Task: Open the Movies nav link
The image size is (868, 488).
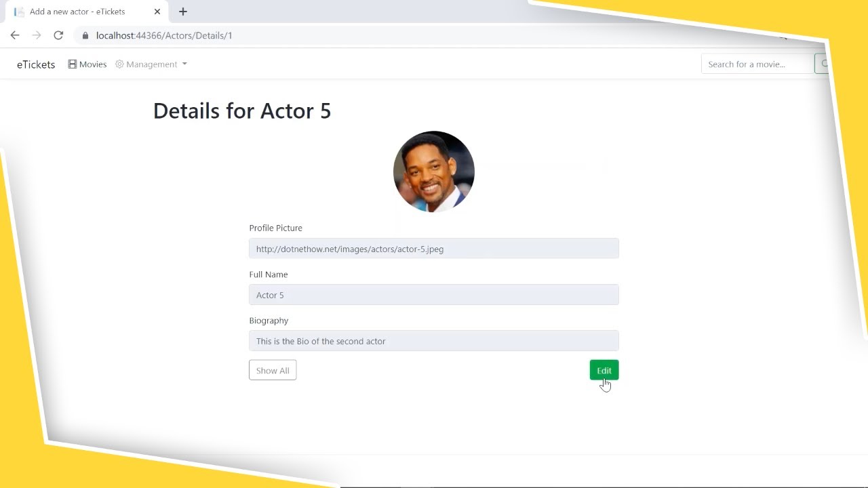Action: [x=87, y=64]
